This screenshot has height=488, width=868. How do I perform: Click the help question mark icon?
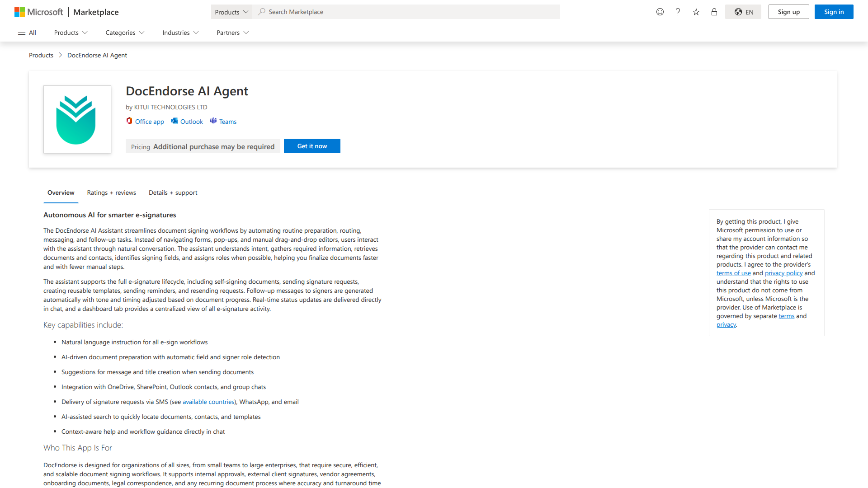[678, 12]
